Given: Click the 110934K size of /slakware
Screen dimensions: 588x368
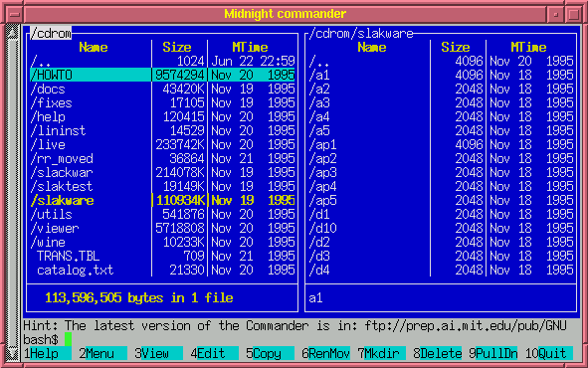Looking at the screenshot, I should pyautogui.click(x=180, y=201).
